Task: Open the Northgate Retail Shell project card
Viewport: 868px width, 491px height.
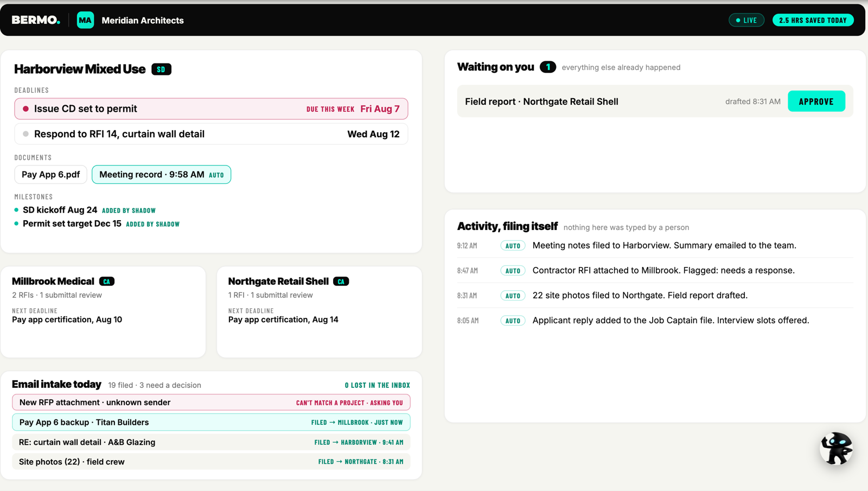Action: [x=319, y=312]
